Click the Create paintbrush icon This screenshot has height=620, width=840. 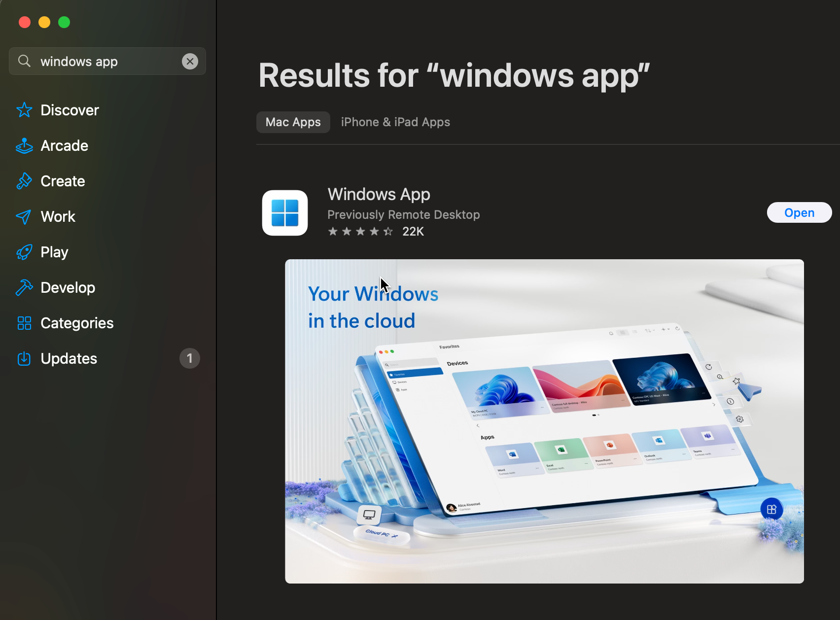(24, 181)
